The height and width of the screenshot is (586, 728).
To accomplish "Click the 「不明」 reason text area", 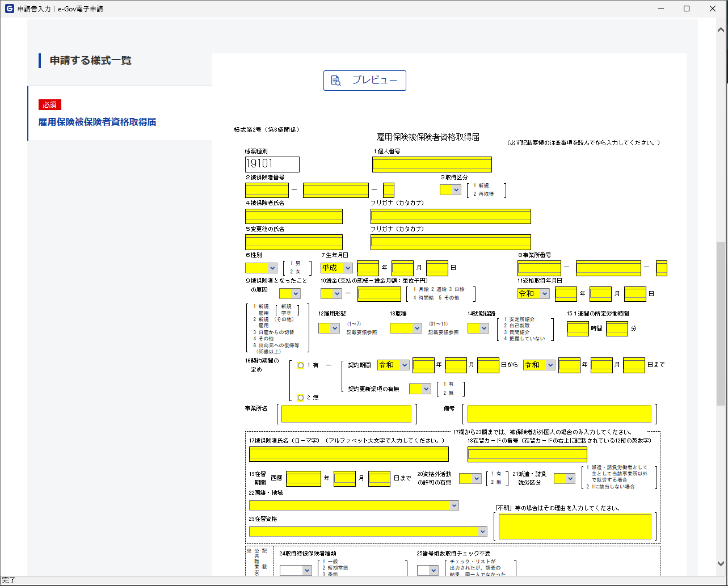I will point(575,526).
